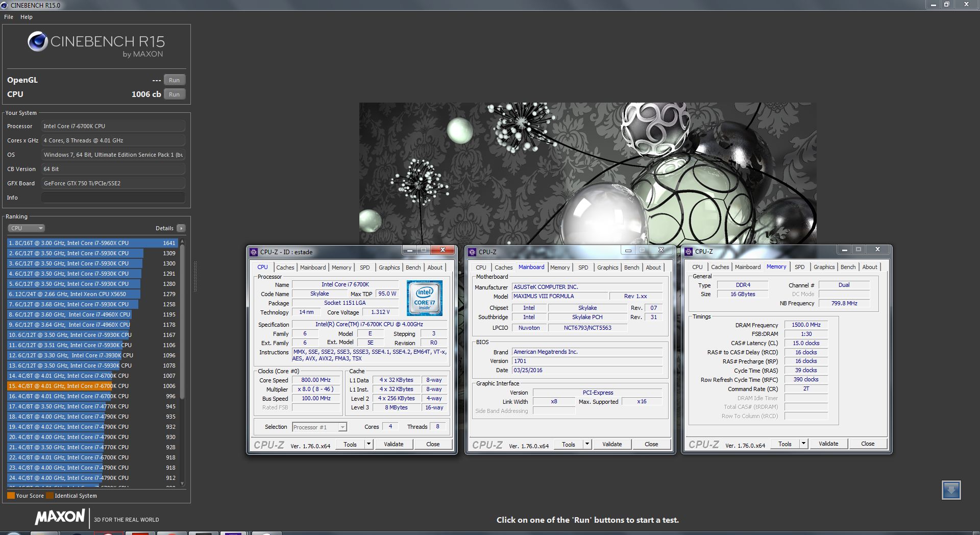Click motherboard model MAXIMUS VIII FORMULA
The height and width of the screenshot is (535, 980).
(560, 296)
